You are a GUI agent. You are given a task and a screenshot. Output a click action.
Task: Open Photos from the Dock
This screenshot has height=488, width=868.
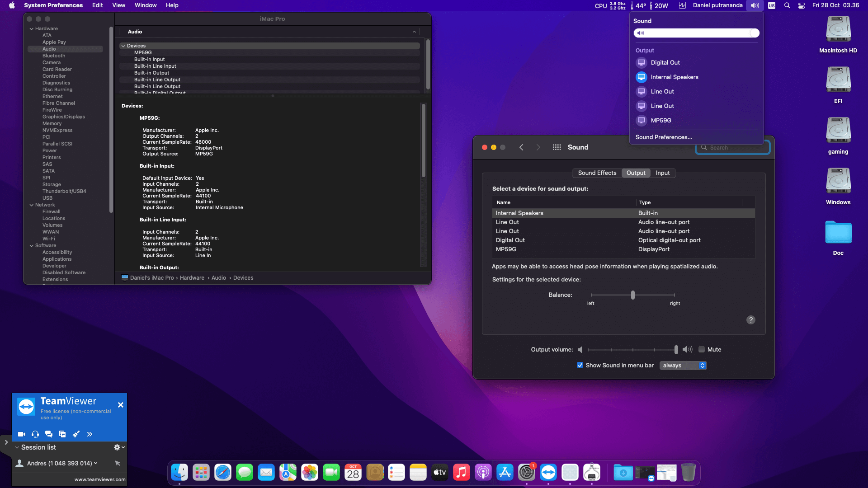point(310,473)
